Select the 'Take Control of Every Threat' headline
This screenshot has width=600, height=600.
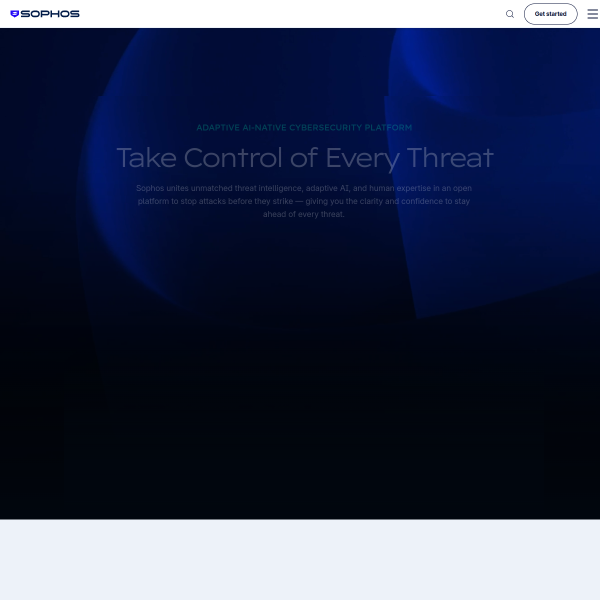tap(305, 158)
